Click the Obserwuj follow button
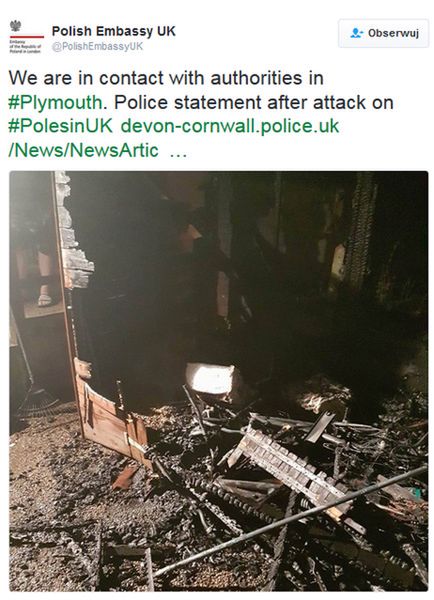Viewport: 434px width, 600px height. 383,34
